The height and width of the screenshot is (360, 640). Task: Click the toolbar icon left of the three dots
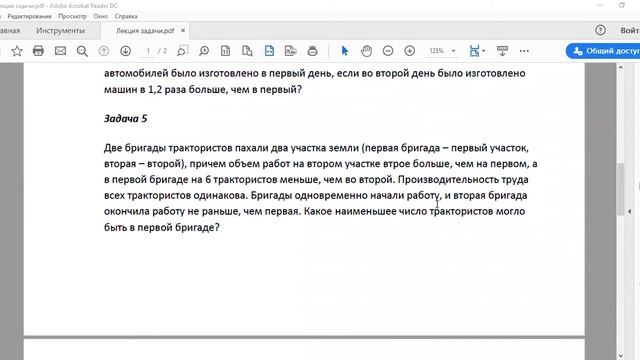point(502,51)
